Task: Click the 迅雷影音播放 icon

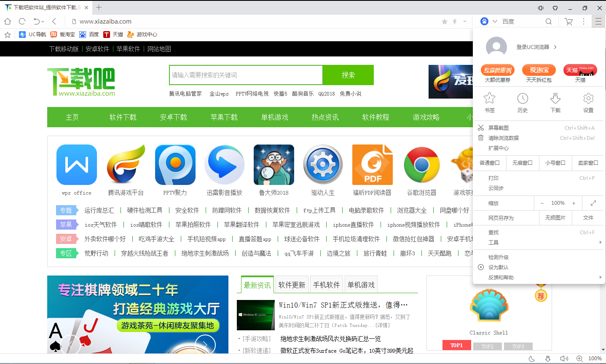Action: point(224,165)
